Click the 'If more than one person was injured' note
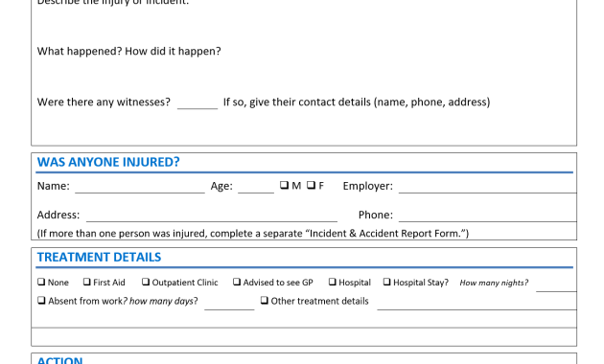 tap(253, 234)
